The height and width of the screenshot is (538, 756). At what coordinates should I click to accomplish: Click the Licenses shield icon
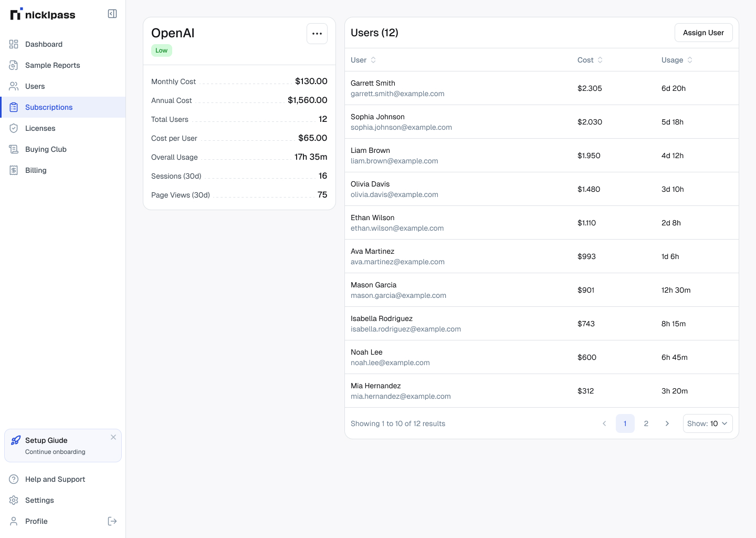pos(14,128)
